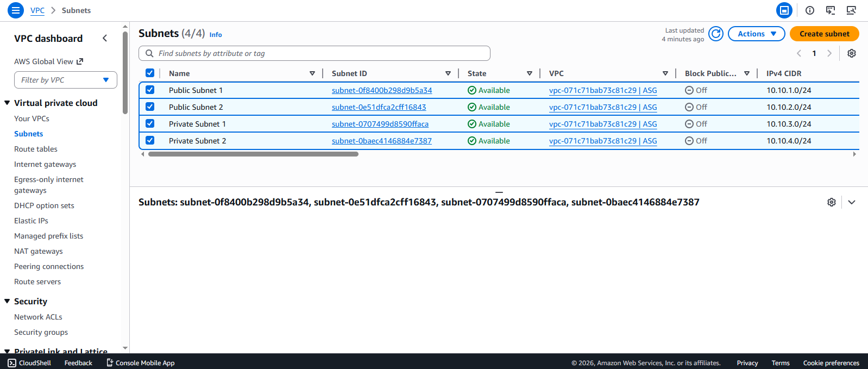Open Console Mobile App from footer
Screen dimensions: 868x369
pyautogui.click(x=140, y=363)
